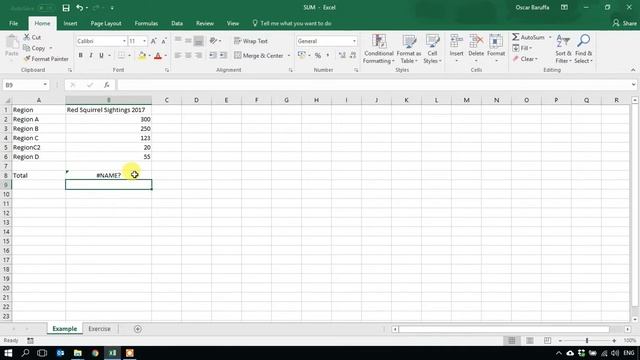The width and height of the screenshot is (640, 360).
Task: Click Decrease Indent icon
Action: 213,56
